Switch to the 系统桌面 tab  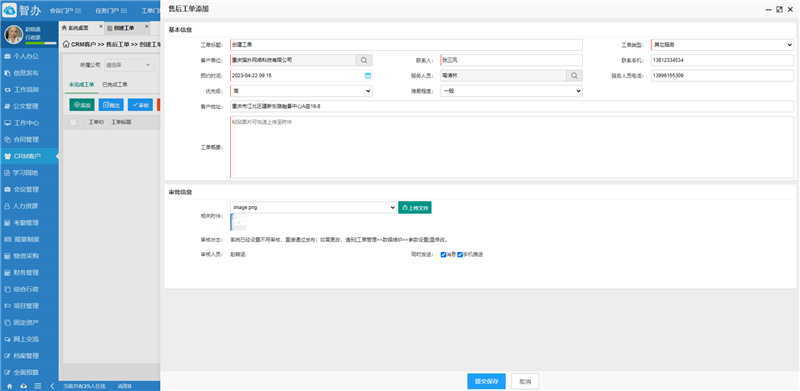79,28
